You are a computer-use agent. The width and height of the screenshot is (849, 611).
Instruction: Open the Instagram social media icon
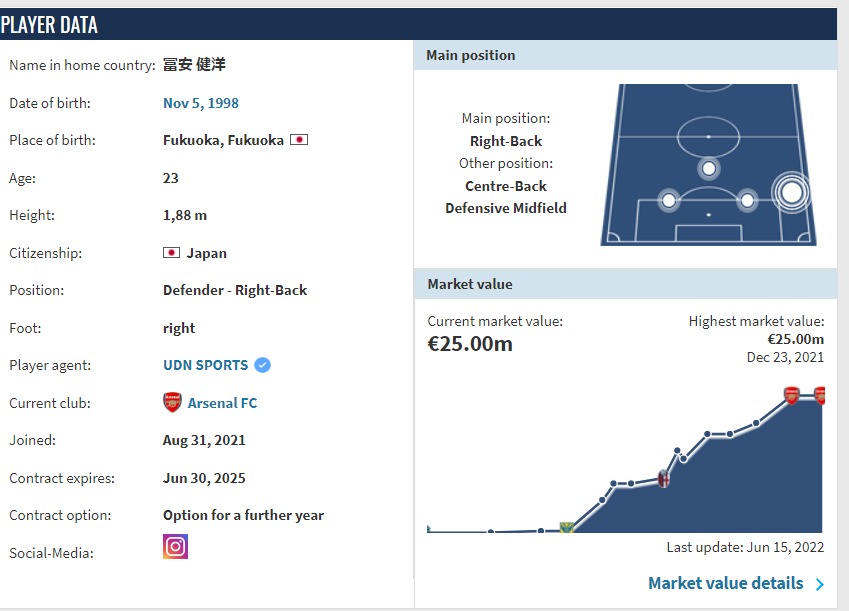tap(175, 547)
